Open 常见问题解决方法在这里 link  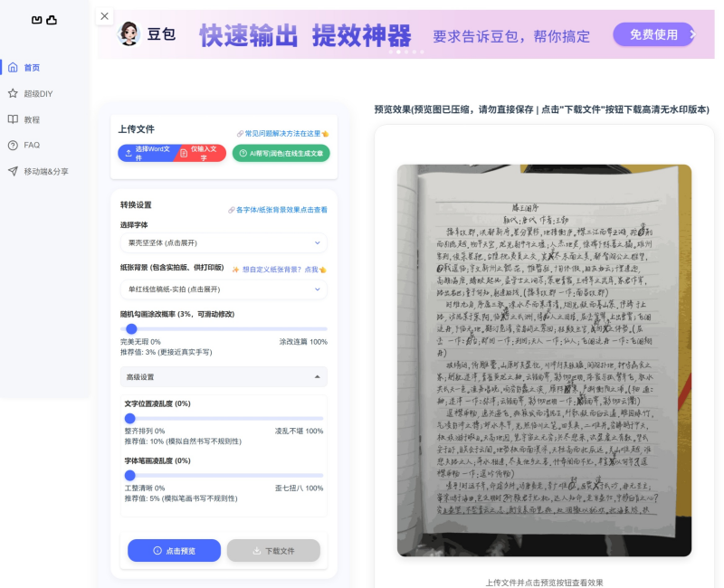pyautogui.click(x=282, y=133)
